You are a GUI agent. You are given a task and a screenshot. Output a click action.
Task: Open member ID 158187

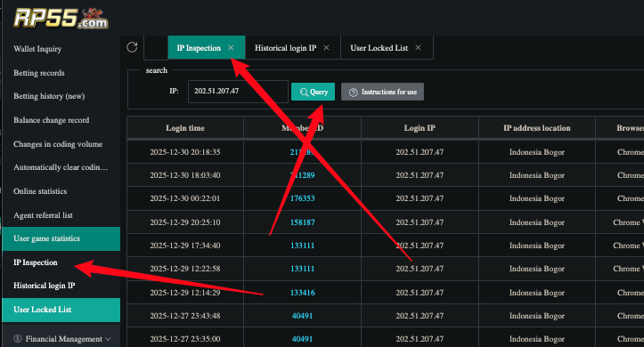[x=302, y=222]
